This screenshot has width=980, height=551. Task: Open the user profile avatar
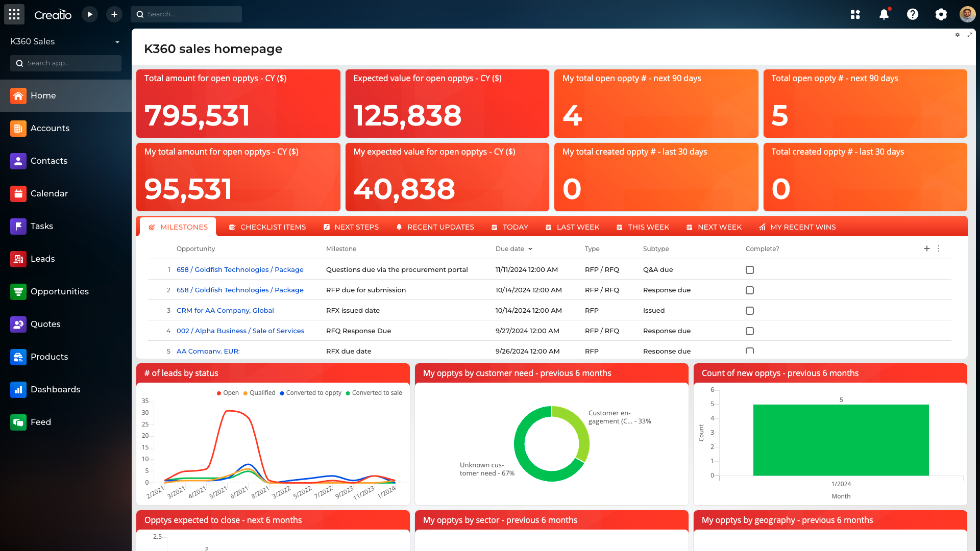pos(967,14)
